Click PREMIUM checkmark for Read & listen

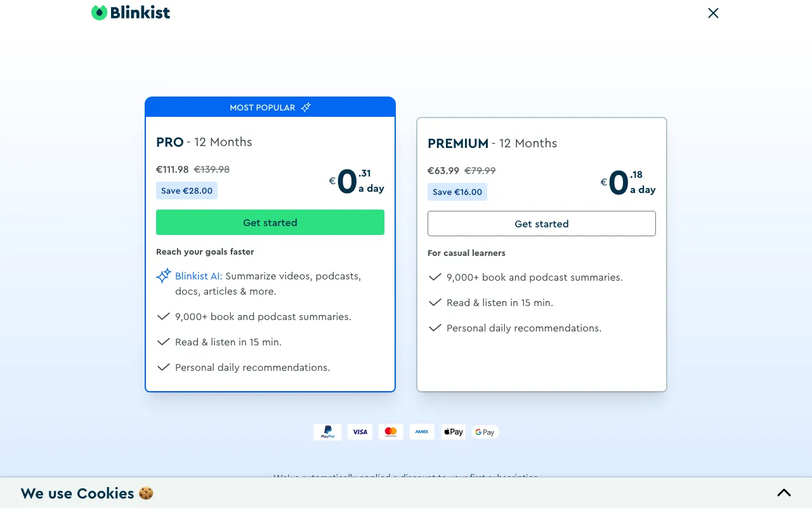point(435,302)
